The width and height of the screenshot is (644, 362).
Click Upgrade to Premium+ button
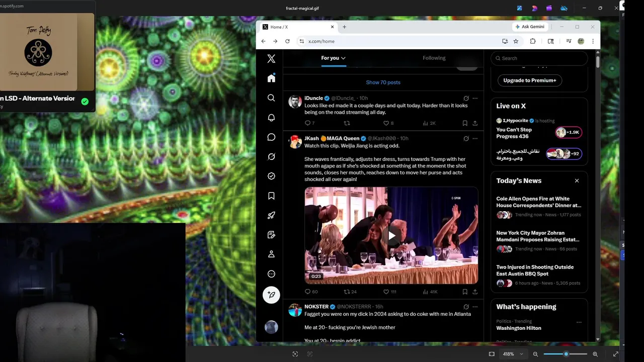[530, 80]
